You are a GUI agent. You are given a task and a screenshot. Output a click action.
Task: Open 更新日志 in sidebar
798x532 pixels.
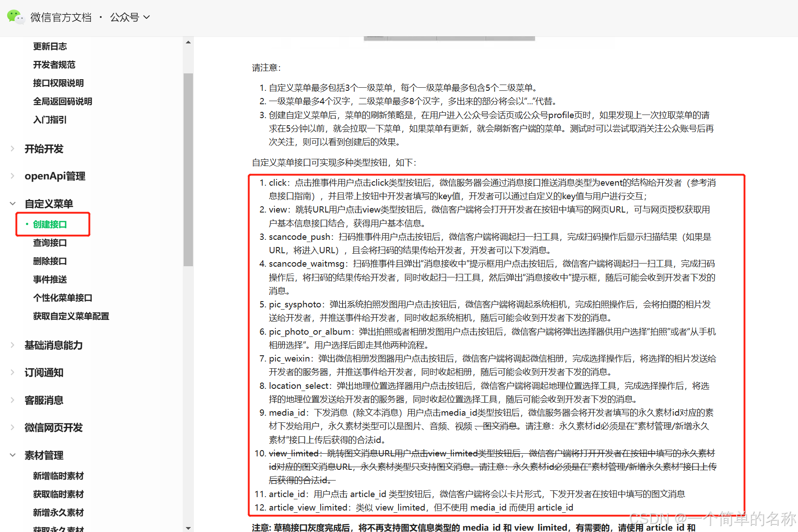click(50, 46)
